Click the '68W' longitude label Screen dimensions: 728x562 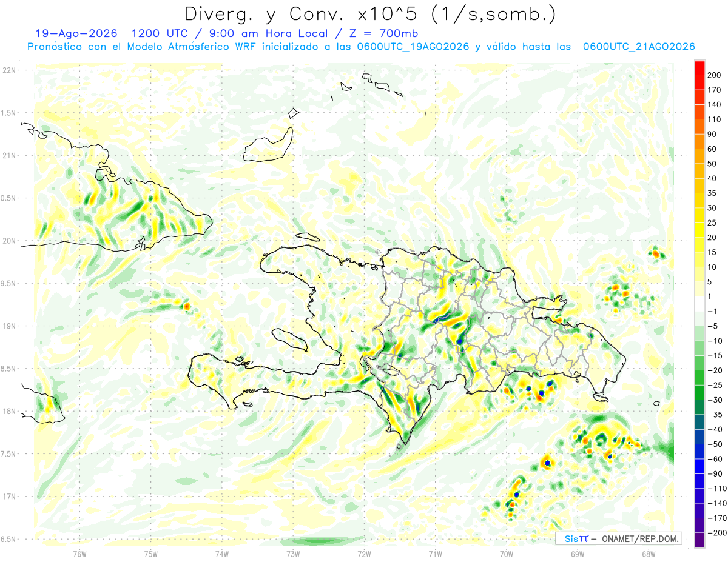(x=649, y=553)
